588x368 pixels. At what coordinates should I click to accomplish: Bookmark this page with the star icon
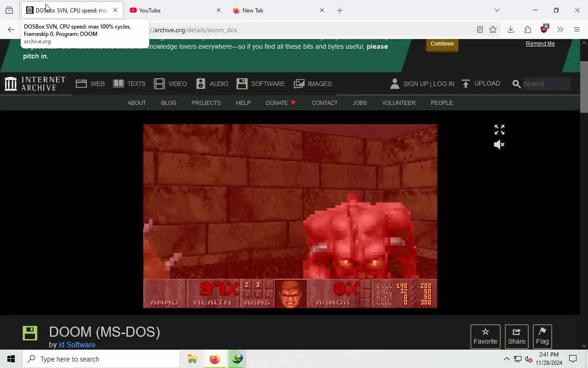[x=493, y=30]
